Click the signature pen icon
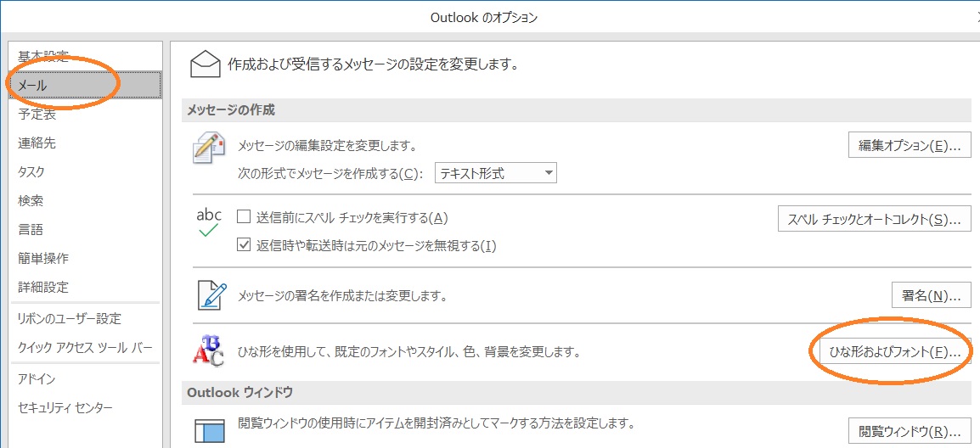The height and width of the screenshot is (448, 980). pyautogui.click(x=208, y=295)
